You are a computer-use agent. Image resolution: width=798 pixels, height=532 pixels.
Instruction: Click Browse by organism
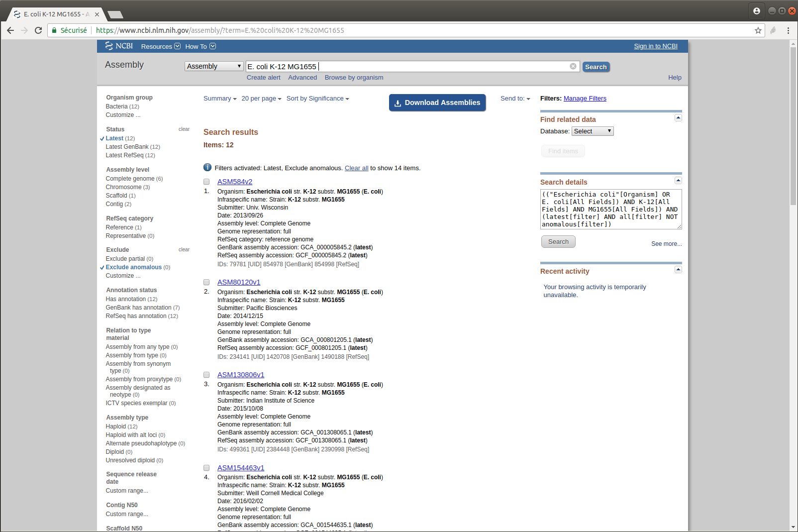coord(354,78)
